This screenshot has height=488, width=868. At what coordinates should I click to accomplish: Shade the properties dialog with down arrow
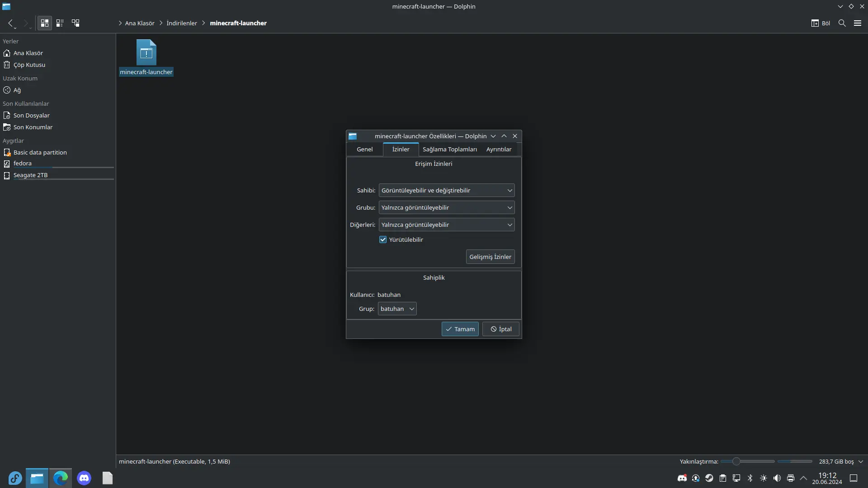pyautogui.click(x=493, y=136)
